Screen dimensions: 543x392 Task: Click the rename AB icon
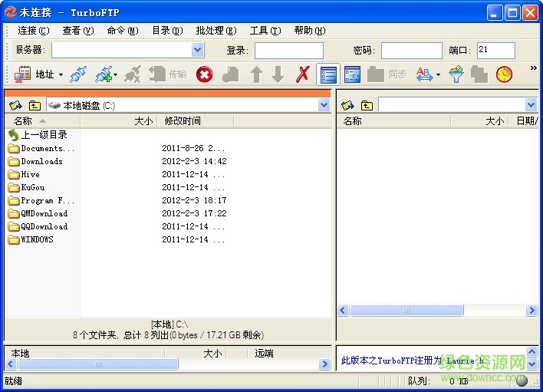424,74
